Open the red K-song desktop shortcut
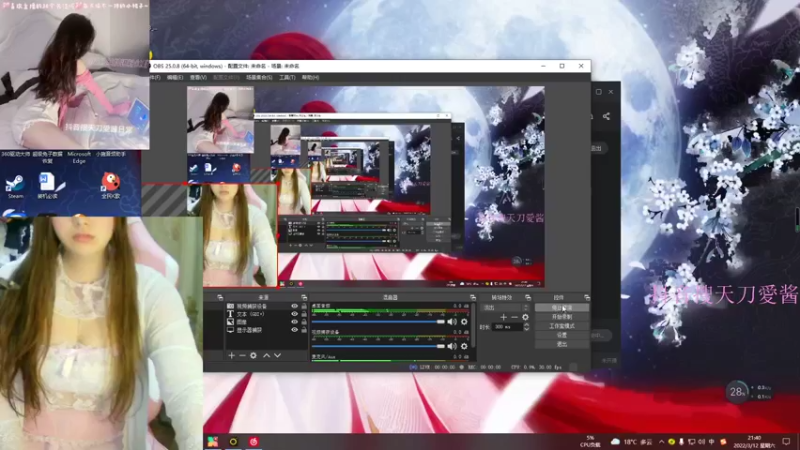Image resolution: width=800 pixels, height=450 pixels. [x=110, y=185]
